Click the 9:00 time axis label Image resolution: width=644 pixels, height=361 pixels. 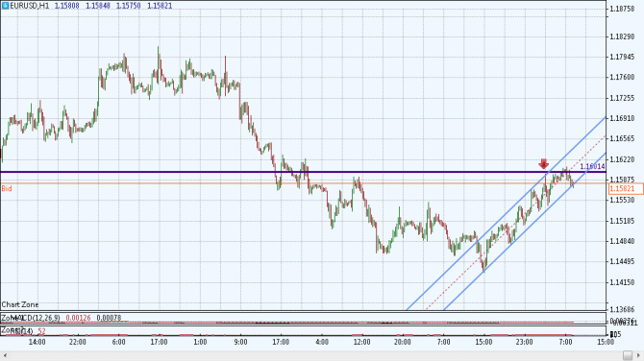[x=240, y=342]
